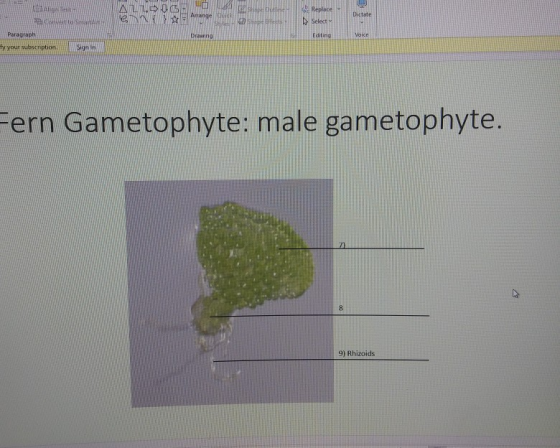Select the right brace shape

pos(165,19)
